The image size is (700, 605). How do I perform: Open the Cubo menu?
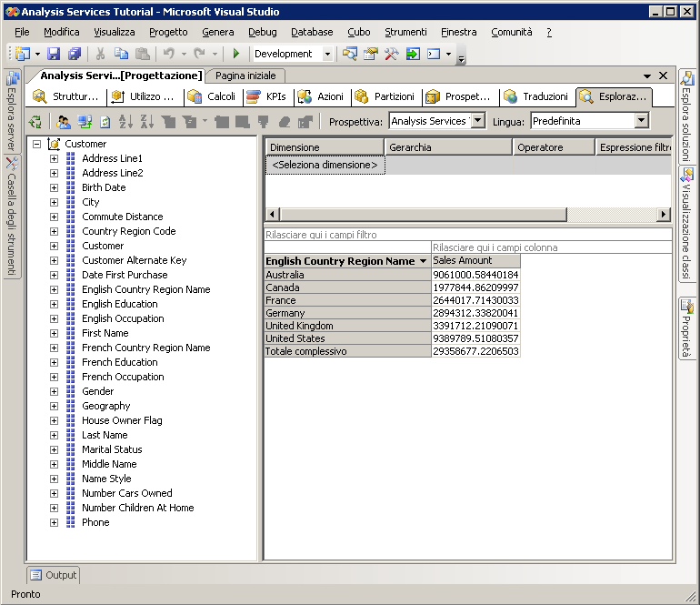pyautogui.click(x=358, y=32)
